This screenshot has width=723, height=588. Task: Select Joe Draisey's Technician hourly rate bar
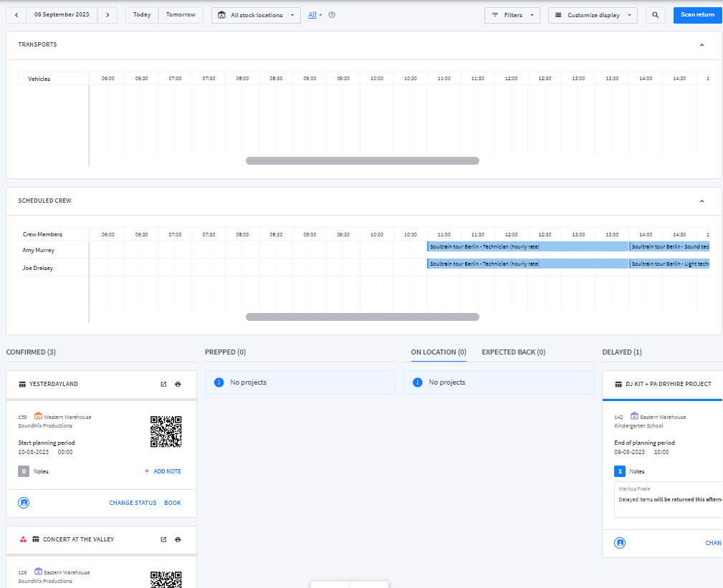(527, 264)
